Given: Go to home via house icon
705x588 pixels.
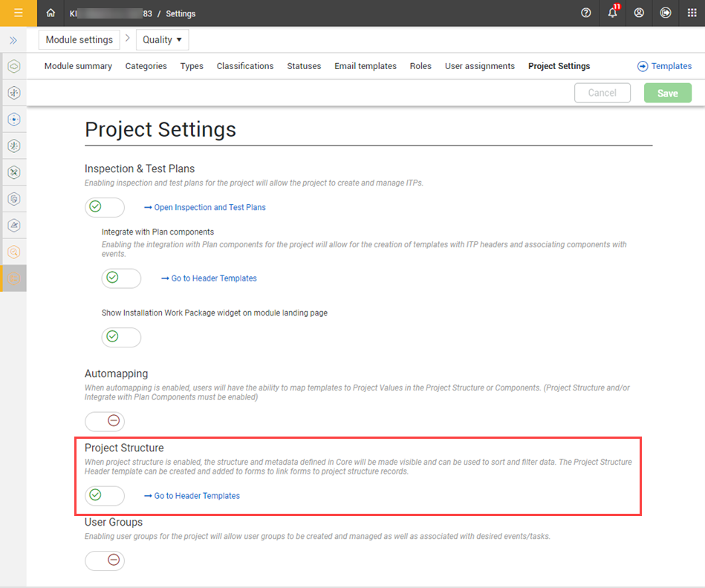Looking at the screenshot, I should pyautogui.click(x=51, y=13).
